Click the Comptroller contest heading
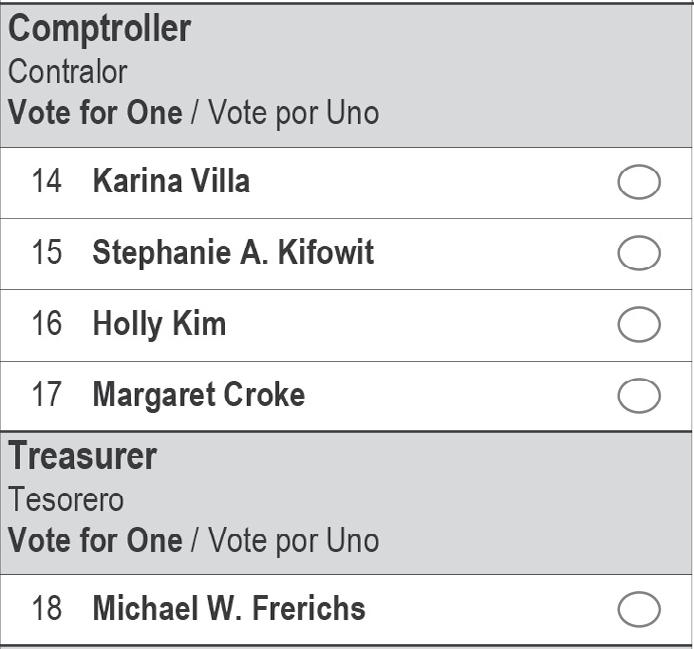 coord(99,29)
